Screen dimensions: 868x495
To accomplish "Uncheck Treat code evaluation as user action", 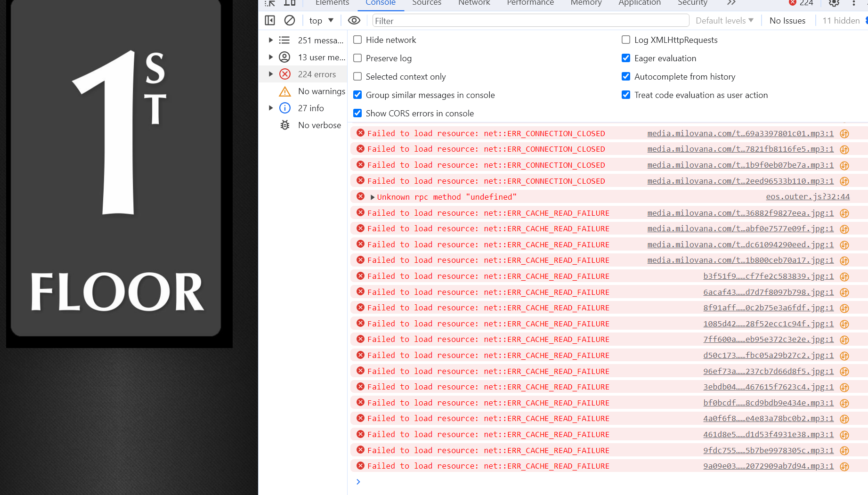I will pos(626,95).
